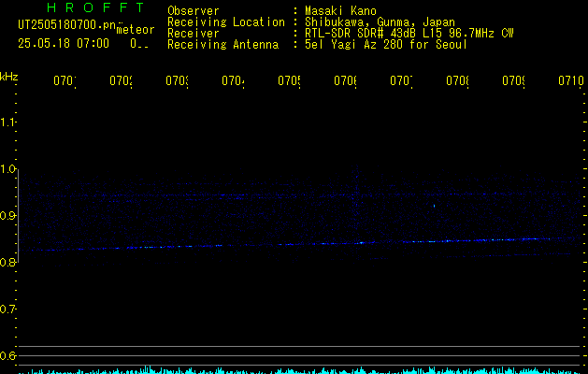
Task: Click the 0704 time marker
Action: (234, 81)
